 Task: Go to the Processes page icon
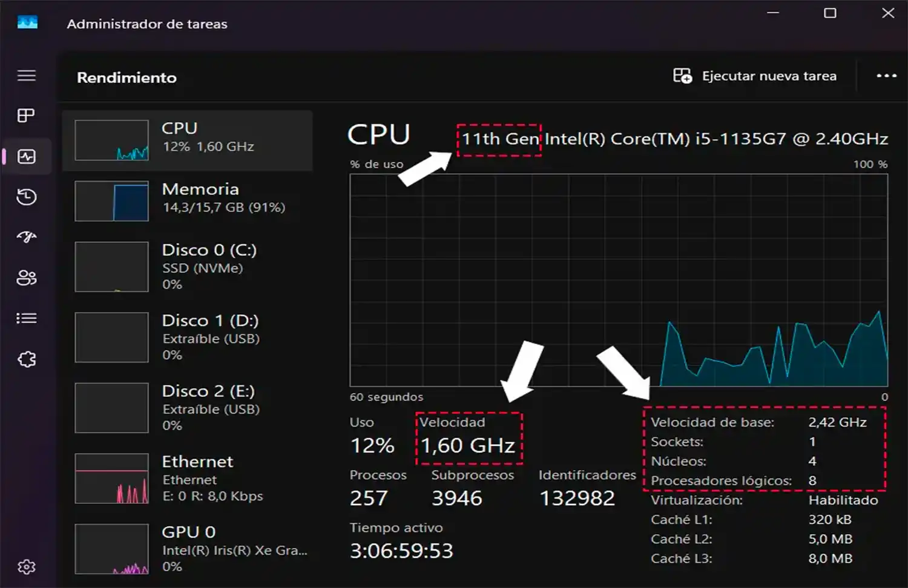pos(26,116)
